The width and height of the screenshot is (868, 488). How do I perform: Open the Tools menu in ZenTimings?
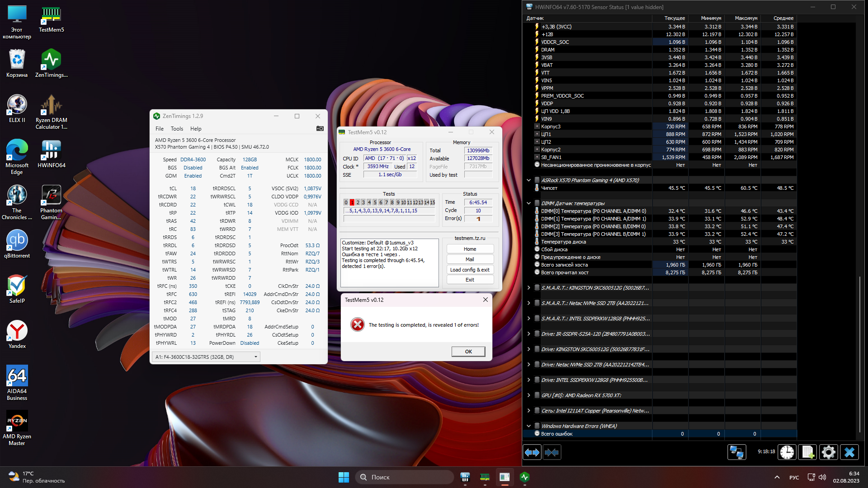(x=177, y=129)
